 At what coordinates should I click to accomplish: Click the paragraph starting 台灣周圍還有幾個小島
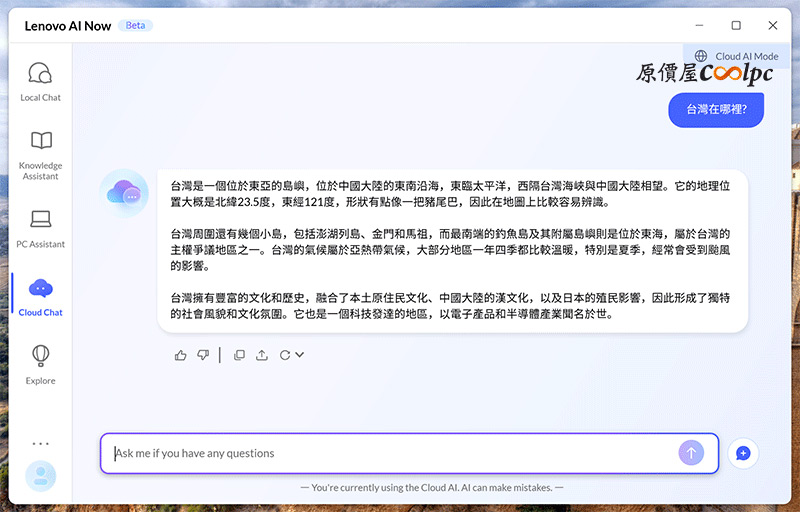tap(450, 250)
